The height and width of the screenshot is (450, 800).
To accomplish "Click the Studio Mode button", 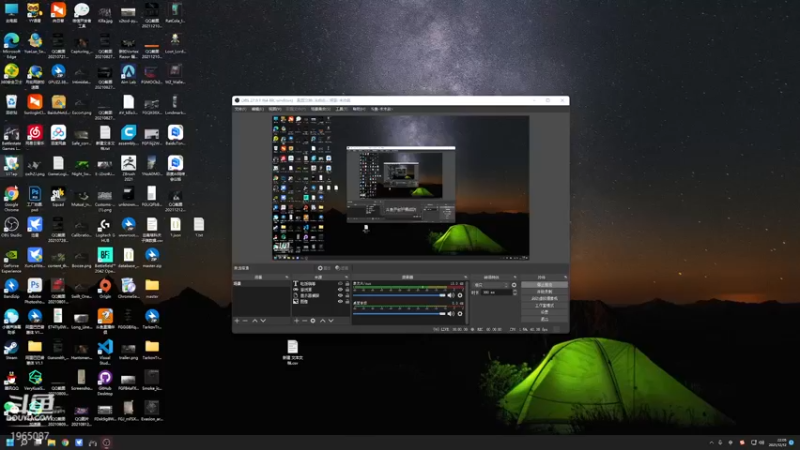I will click(544, 306).
